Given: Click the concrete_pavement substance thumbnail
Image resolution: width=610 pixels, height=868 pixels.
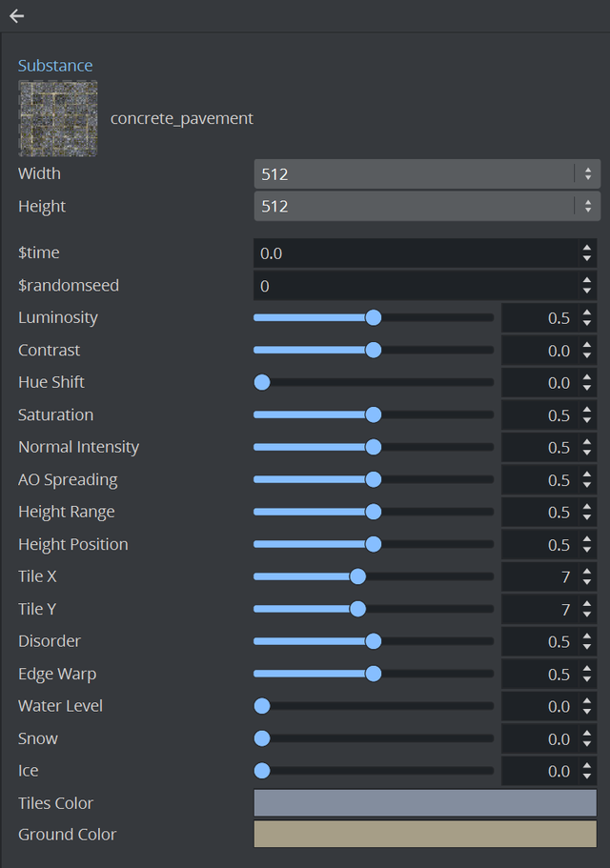Looking at the screenshot, I should 58,118.
